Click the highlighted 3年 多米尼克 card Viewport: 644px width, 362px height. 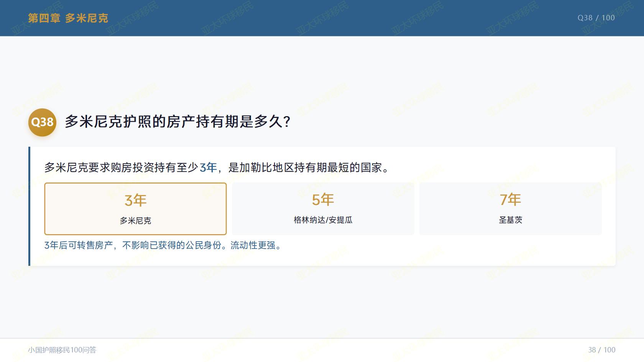tap(135, 209)
